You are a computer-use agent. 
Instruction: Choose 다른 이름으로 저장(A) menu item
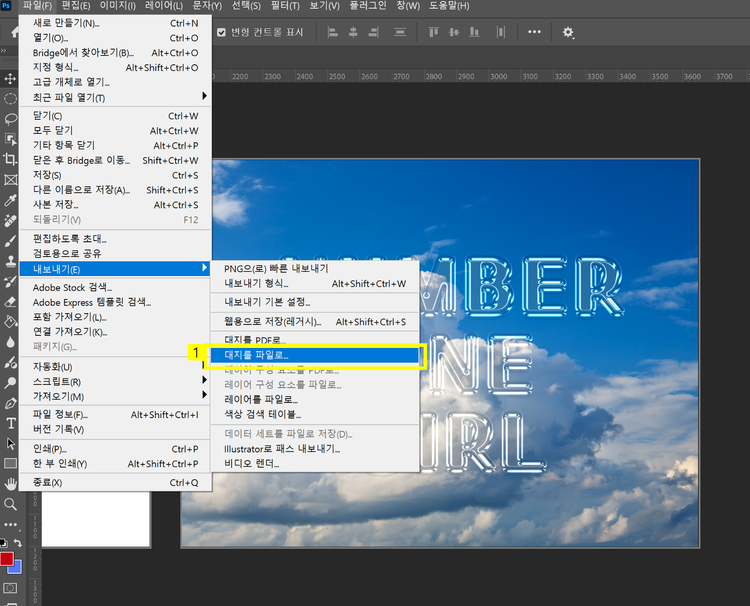(115, 190)
